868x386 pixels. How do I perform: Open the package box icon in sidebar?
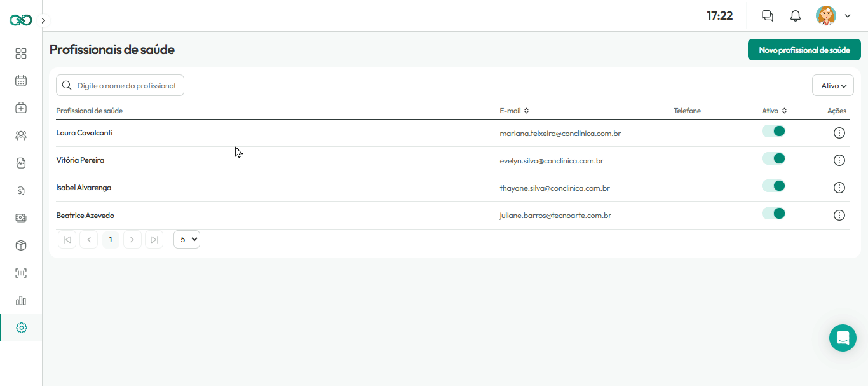click(x=21, y=245)
